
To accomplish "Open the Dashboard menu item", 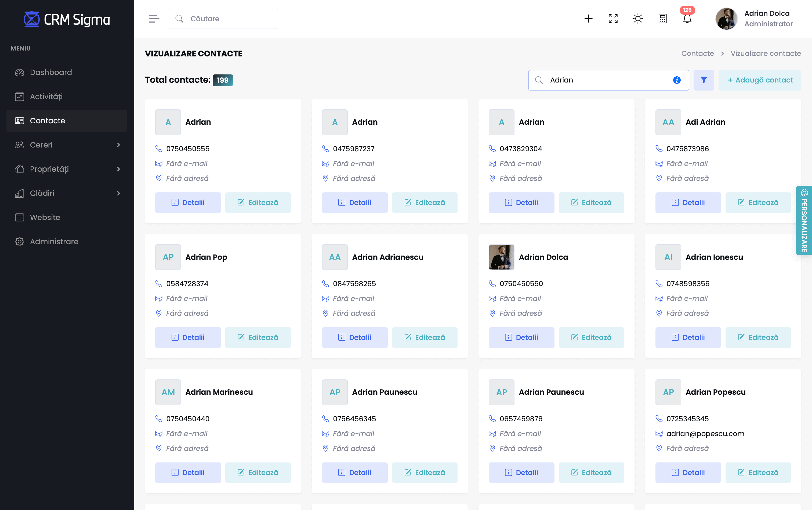I will (x=50, y=72).
